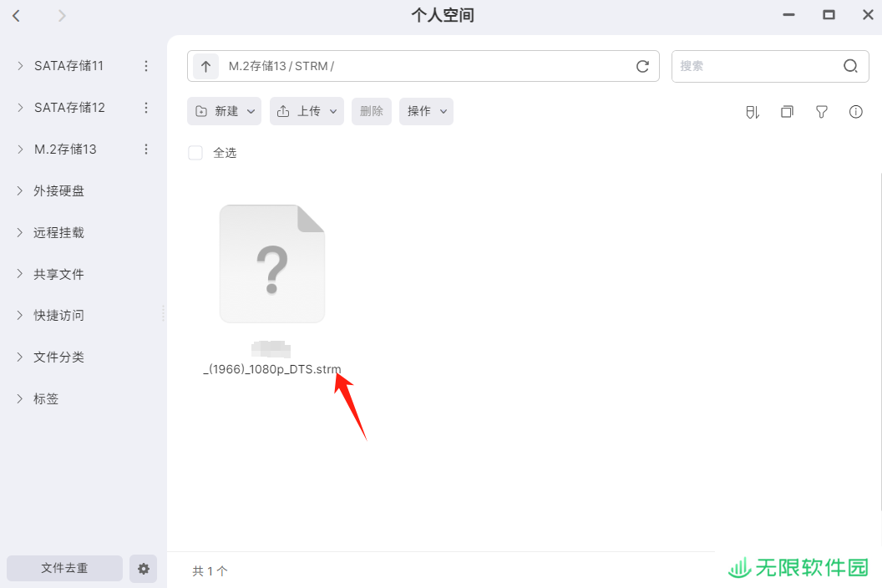882x588 pixels.
Task: Open settings gear beside 文件去重
Action: click(144, 568)
